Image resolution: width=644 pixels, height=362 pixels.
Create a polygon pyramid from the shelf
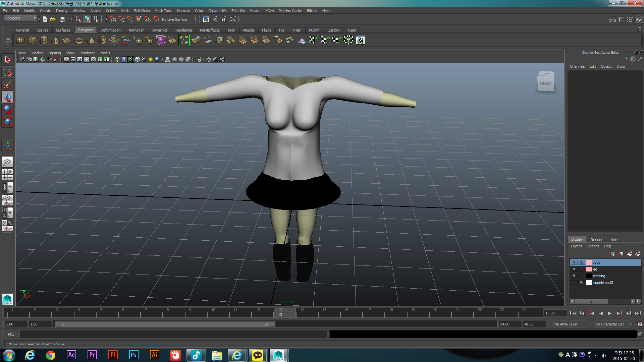[91, 40]
